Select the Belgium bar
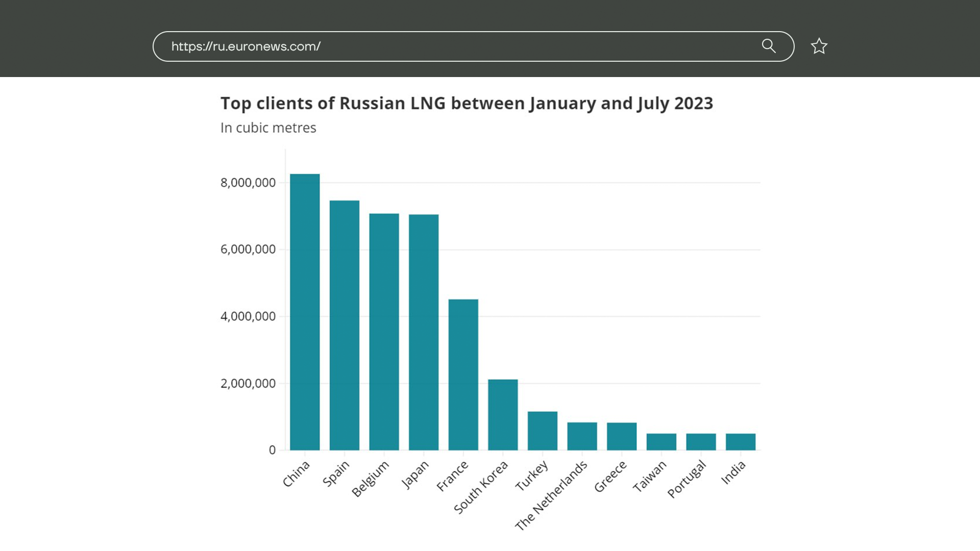 [x=384, y=332]
